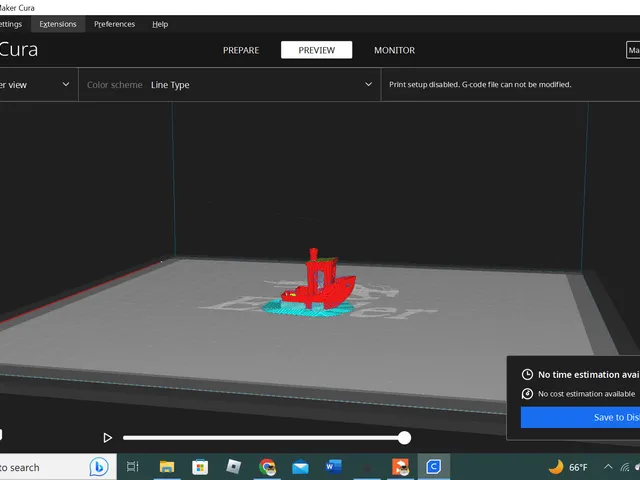Open the Marketplace button

(633, 50)
